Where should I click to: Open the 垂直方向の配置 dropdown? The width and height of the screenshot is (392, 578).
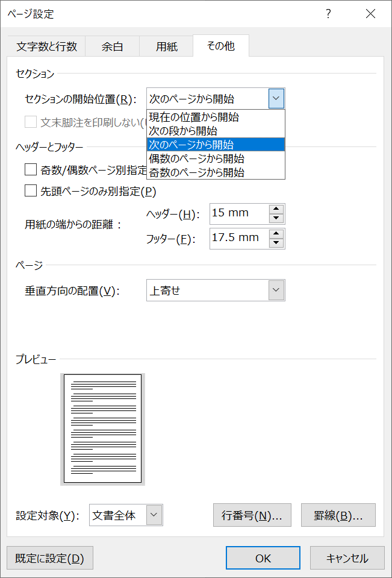click(216, 290)
